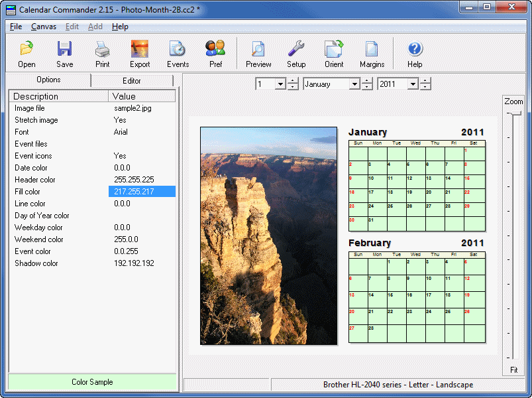Open the day number dropdown
The image size is (532, 398).
tap(281, 84)
